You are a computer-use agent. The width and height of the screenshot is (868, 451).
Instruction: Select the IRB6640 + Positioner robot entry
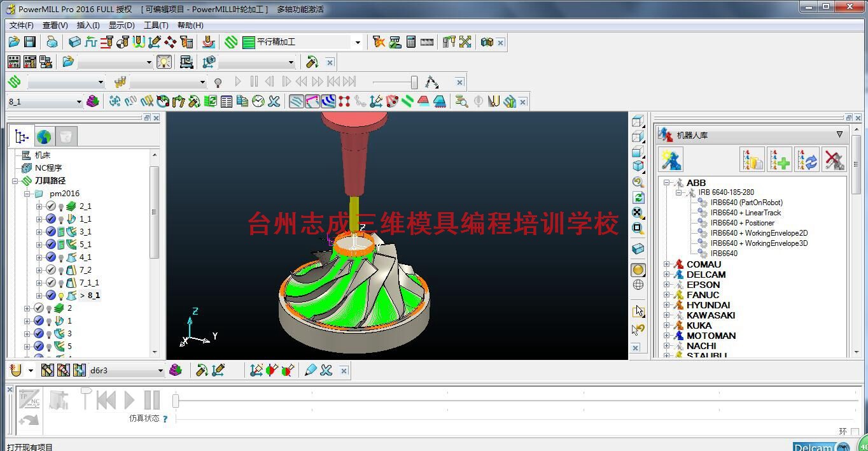click(743, 223)
